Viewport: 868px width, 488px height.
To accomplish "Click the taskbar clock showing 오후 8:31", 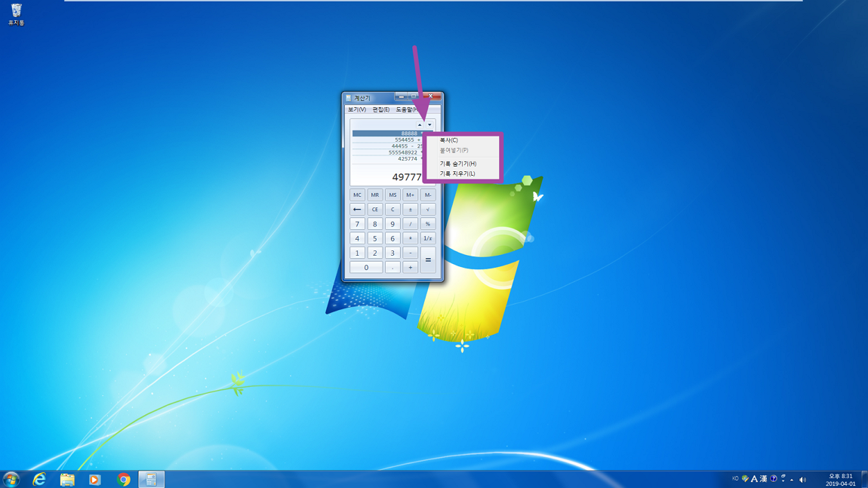I will (x=840, y=480).
